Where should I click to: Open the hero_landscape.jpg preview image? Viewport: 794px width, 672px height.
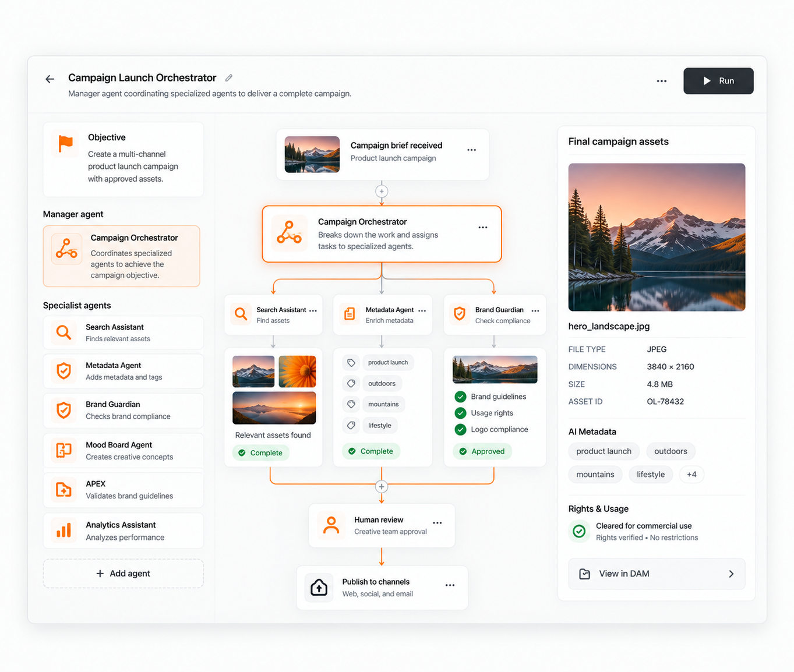(657, 237)
